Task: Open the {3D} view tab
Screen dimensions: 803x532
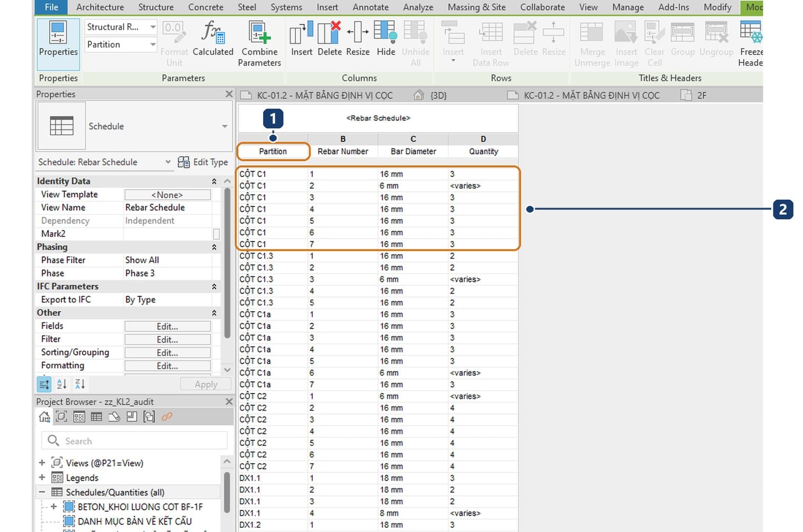Action: click(431, 96)
